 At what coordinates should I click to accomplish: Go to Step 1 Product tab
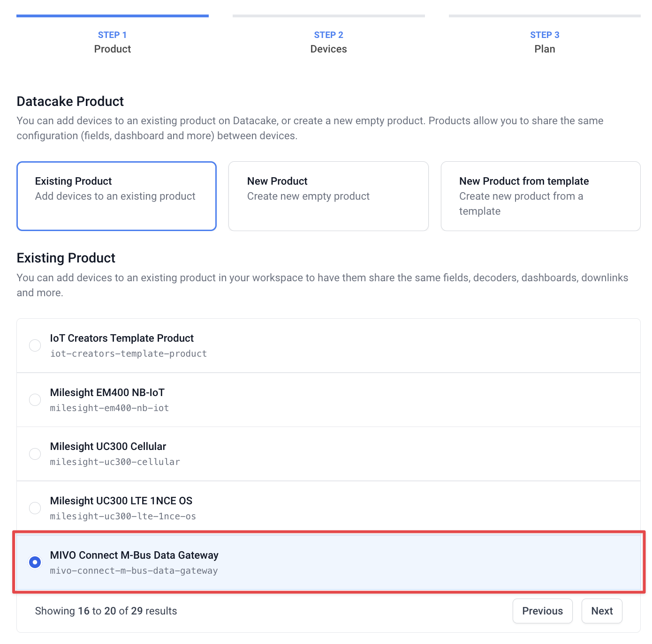click(113, 42)
